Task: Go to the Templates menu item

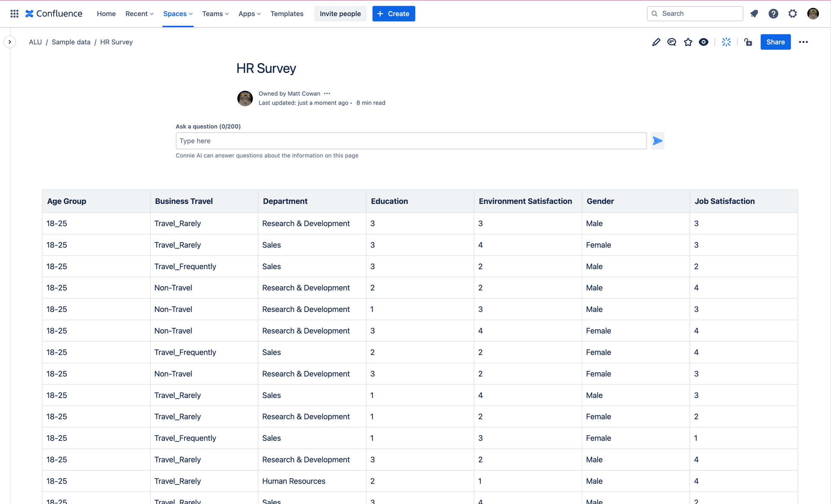Action: tap(287, 14)
